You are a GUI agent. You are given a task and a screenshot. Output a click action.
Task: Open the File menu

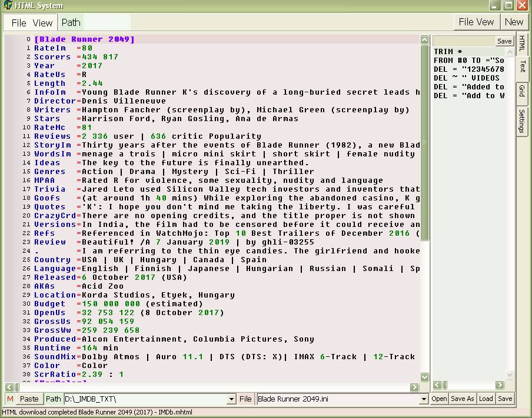coord(19,23)
